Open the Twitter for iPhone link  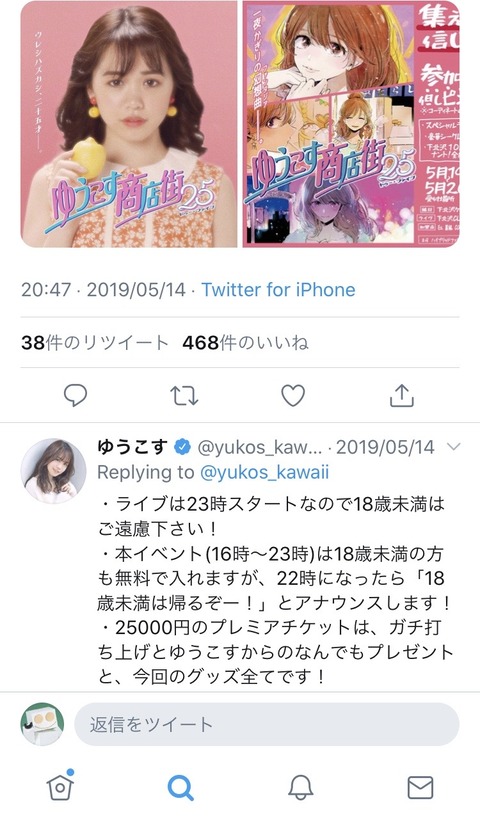pos(278,290)
